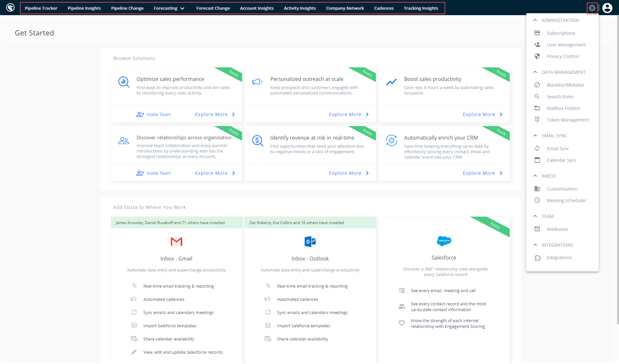Click the Meeting Scheduler clock icon

coord(537,200)
